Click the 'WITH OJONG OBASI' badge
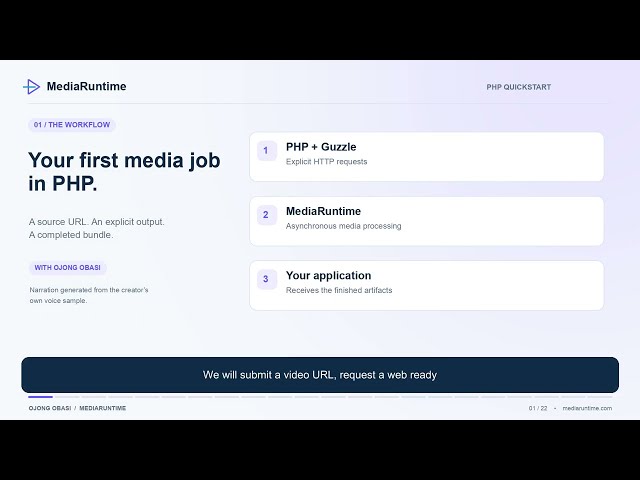Image resolution: width=640 pixels, height=480 pixels. [x=67, y=268]
